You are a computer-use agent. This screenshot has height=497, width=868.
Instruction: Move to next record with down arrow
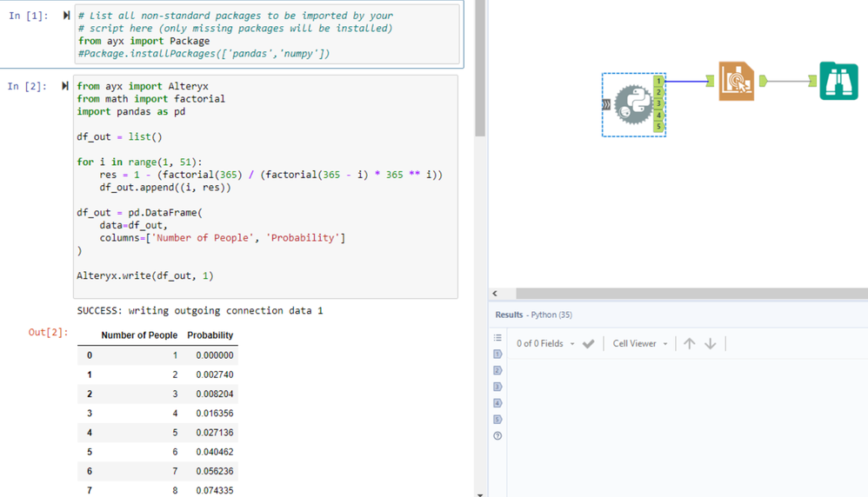[x=711, y=343]
